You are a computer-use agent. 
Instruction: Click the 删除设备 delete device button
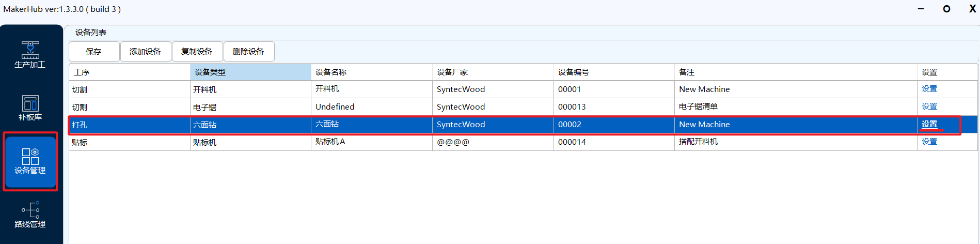coord(248,52)
